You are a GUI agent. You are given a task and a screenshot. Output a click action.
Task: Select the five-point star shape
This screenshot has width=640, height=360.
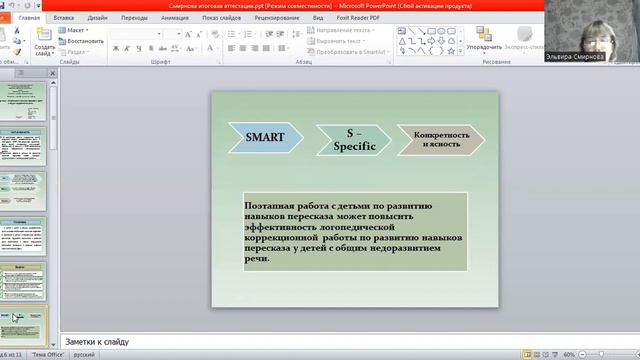click(451, 51)
